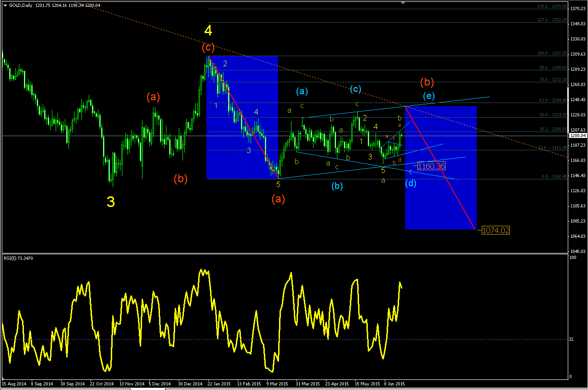Image resolution: width=588 pixels, height=390 pixels.
Task: Click Fibonacci level 0.0 - 1142.45
Action: click(x=554, y=176)
